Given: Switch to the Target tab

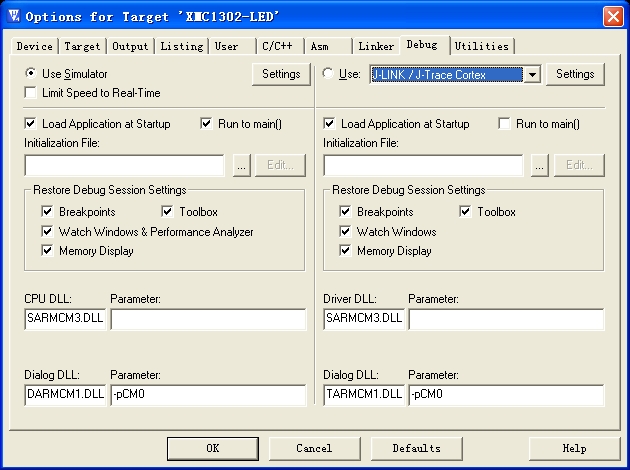Looking at the screenshot, I should click(x=82, y=46).
